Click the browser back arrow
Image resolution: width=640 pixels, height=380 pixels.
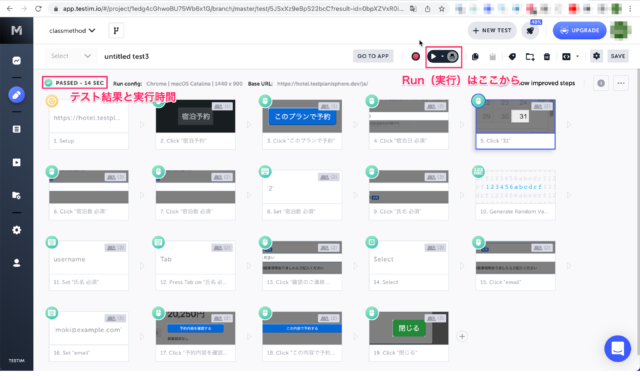(10, 9)
